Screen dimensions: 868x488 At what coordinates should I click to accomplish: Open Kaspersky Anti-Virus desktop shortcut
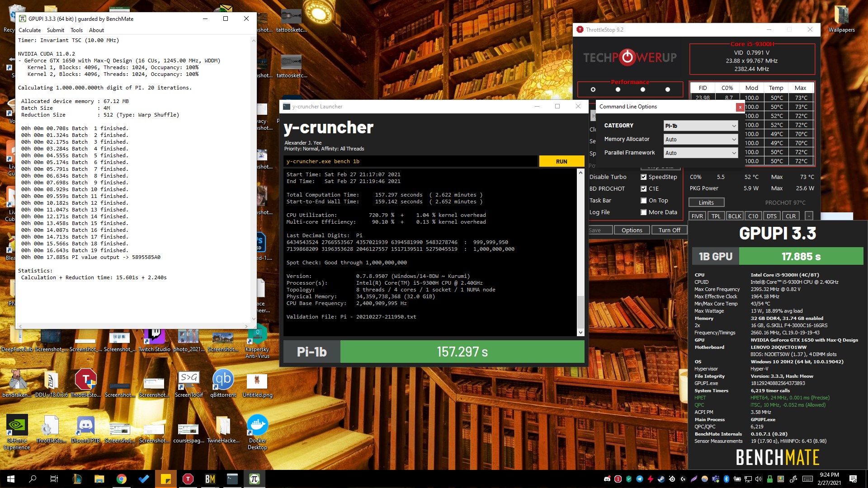click(x=257, y=342)
